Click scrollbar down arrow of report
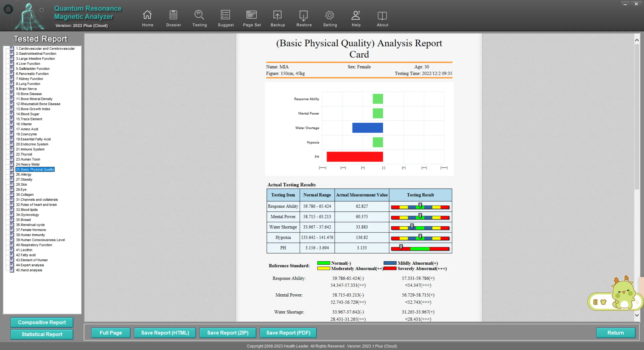The width and height of the screenshot is (644, 350). tap(637, 315)
